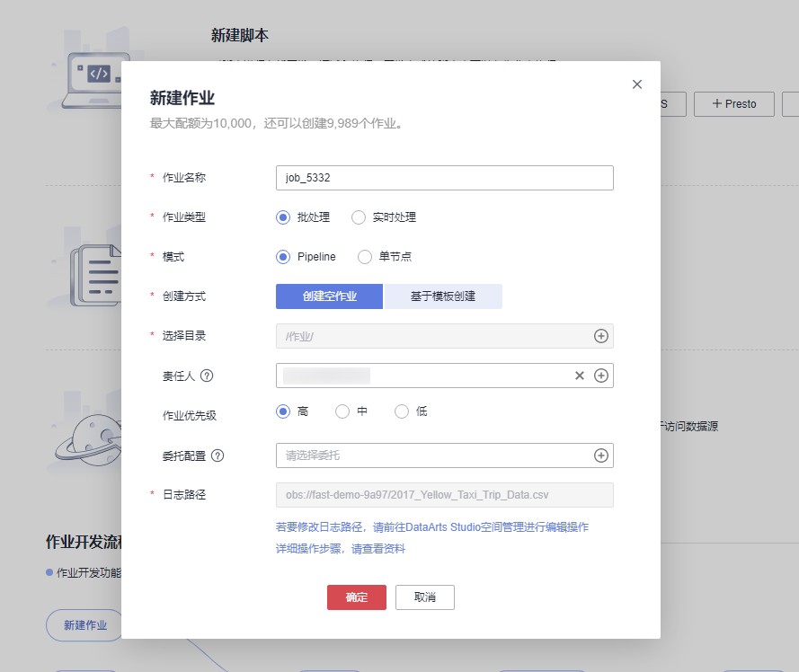Click the + Presto connection button
799x672 pixels.
[x=734, y=103]
